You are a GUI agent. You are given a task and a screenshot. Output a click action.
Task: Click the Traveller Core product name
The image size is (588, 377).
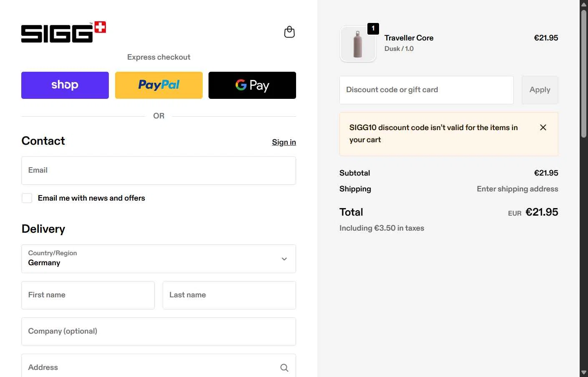pos(409,38)
